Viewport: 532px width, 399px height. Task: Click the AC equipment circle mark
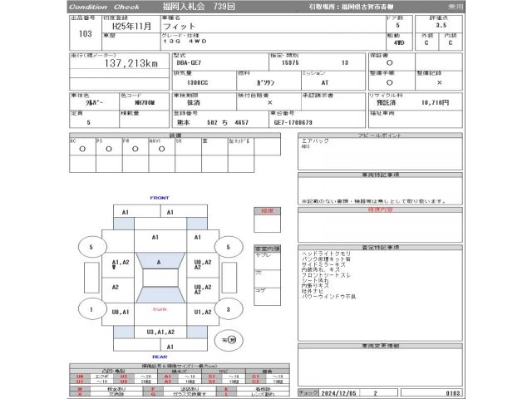point(82,149)
